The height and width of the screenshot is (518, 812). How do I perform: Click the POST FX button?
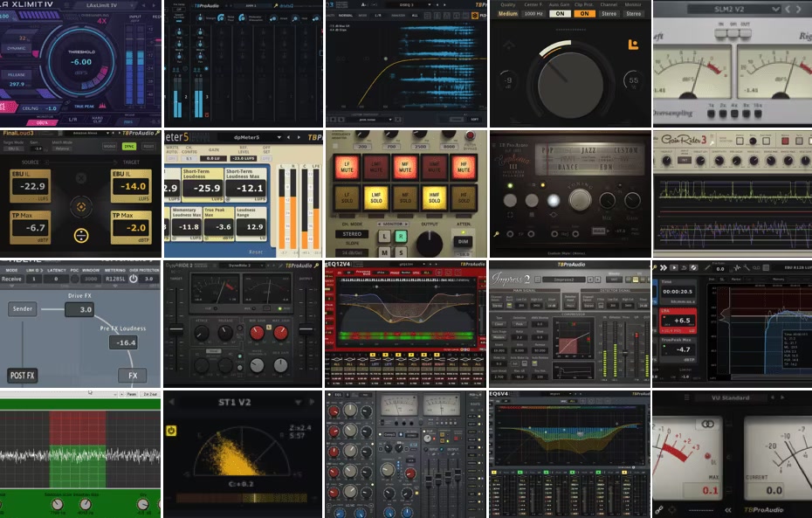pos(23,376)
